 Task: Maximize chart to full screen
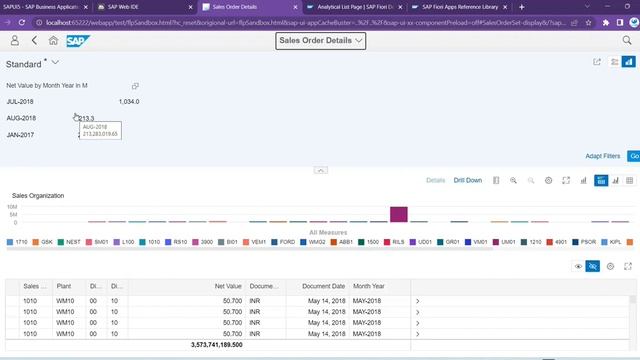[566, 180]
